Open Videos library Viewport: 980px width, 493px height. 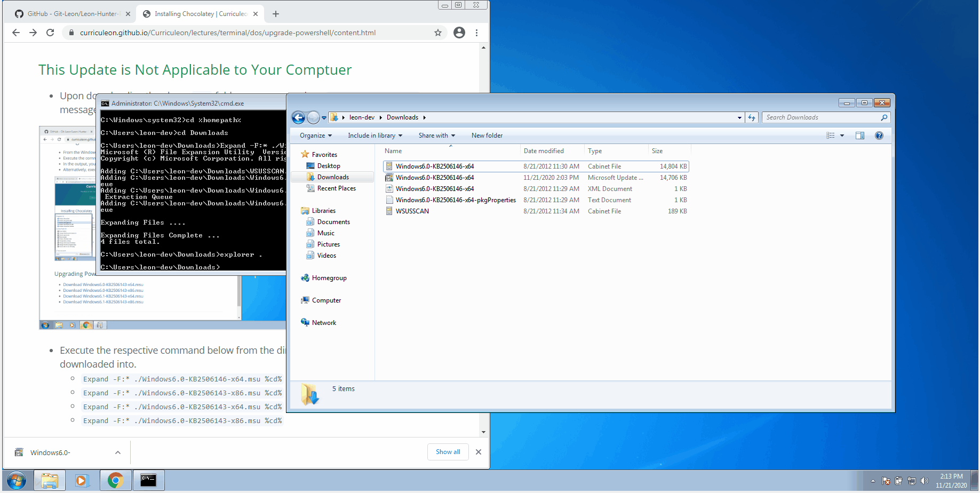pos(326,256)
